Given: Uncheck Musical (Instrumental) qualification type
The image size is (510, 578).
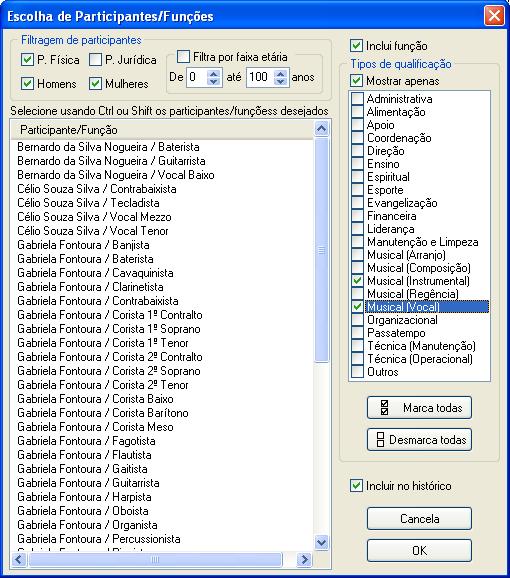Looking at the screenshot, I should click(x=357, y=281).
